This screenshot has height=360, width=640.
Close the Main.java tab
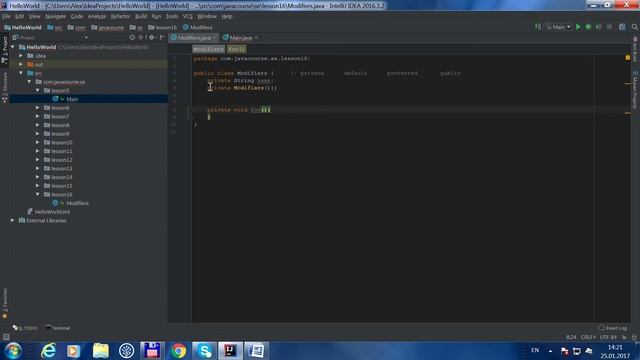point(256,38)
